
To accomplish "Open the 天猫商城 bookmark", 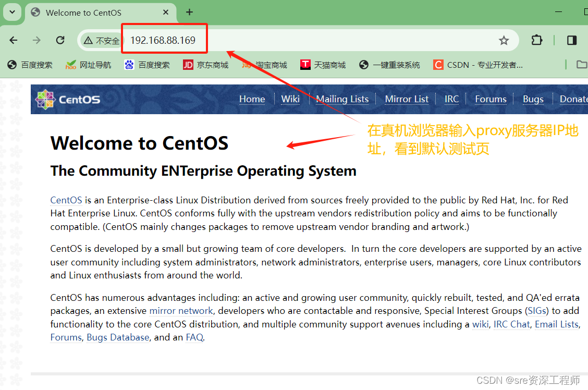I will point(323,65).
